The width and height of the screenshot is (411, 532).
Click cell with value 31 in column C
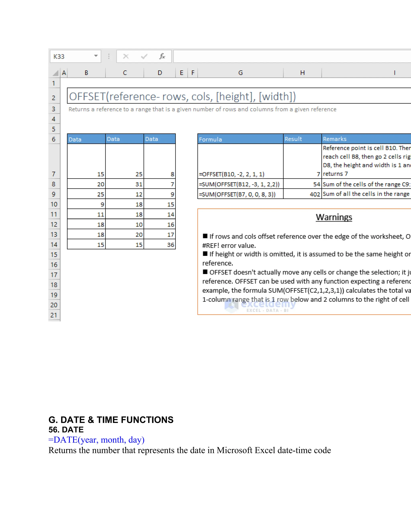coord(125,184)
